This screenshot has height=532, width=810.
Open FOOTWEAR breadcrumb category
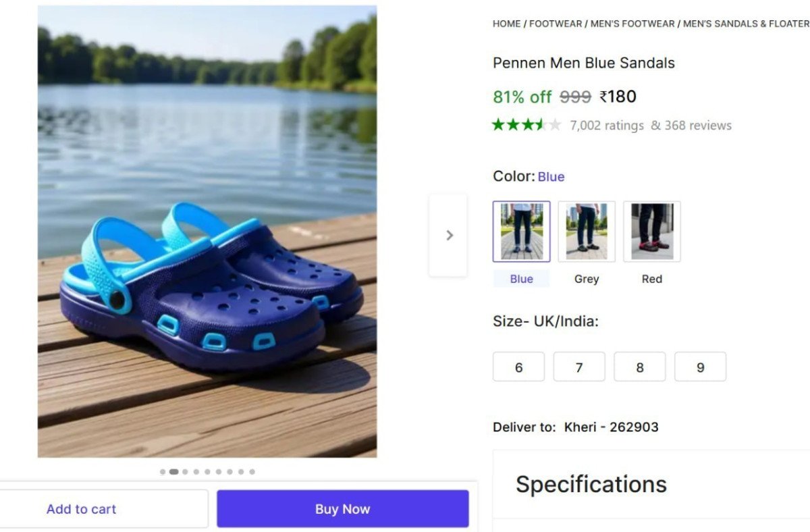click(555, 24)
